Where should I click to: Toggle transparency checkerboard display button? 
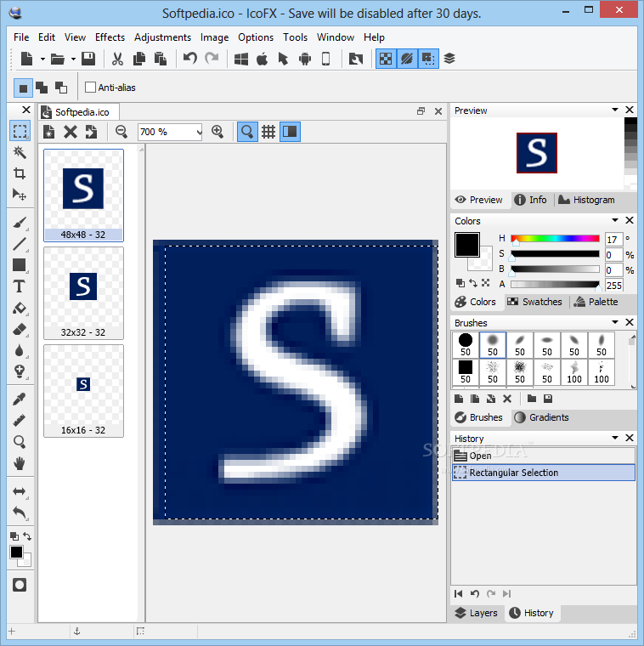click(x=386, y=59)
